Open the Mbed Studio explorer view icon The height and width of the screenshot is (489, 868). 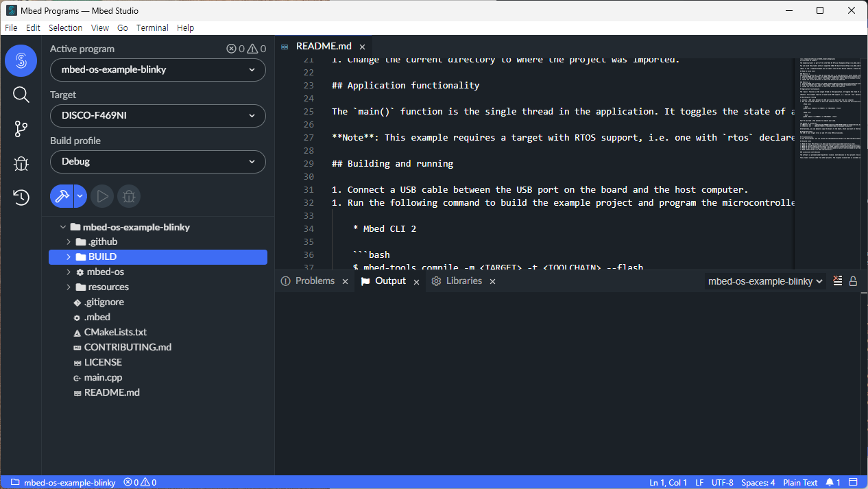(x=21, y=60)
